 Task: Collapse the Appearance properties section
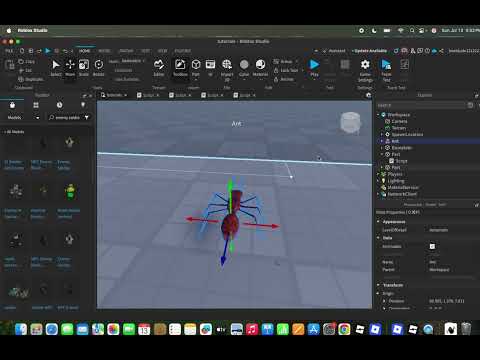[x=378, y=222]
